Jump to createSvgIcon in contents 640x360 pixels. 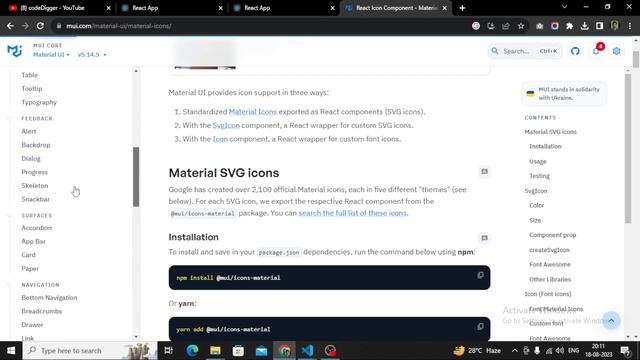pyautogui.click(x=549, y=250)
